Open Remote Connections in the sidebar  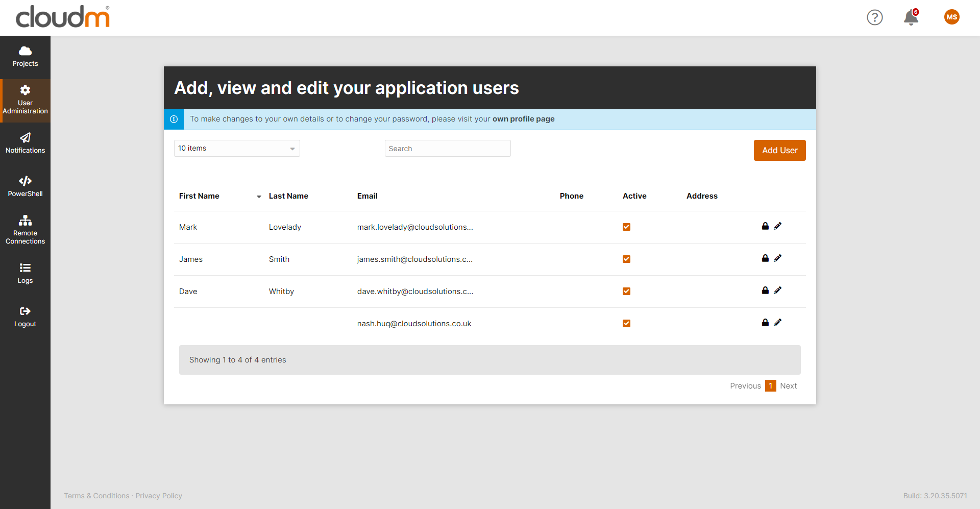click(25, 229)
